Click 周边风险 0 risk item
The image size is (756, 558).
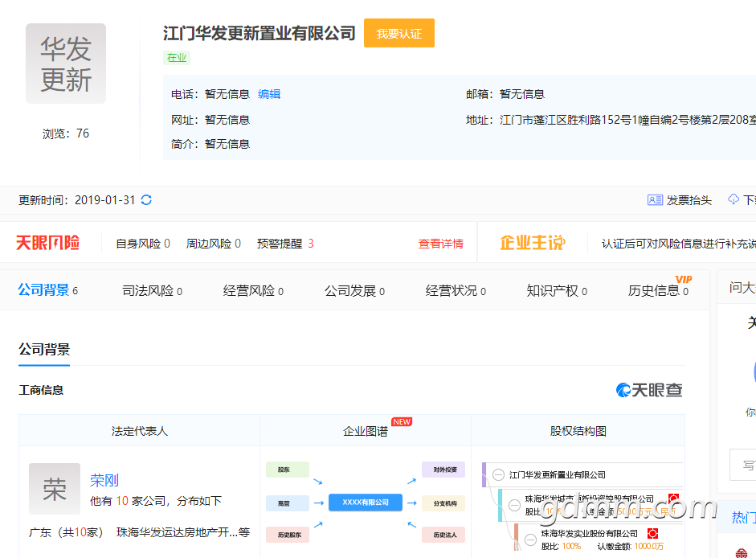214,244
